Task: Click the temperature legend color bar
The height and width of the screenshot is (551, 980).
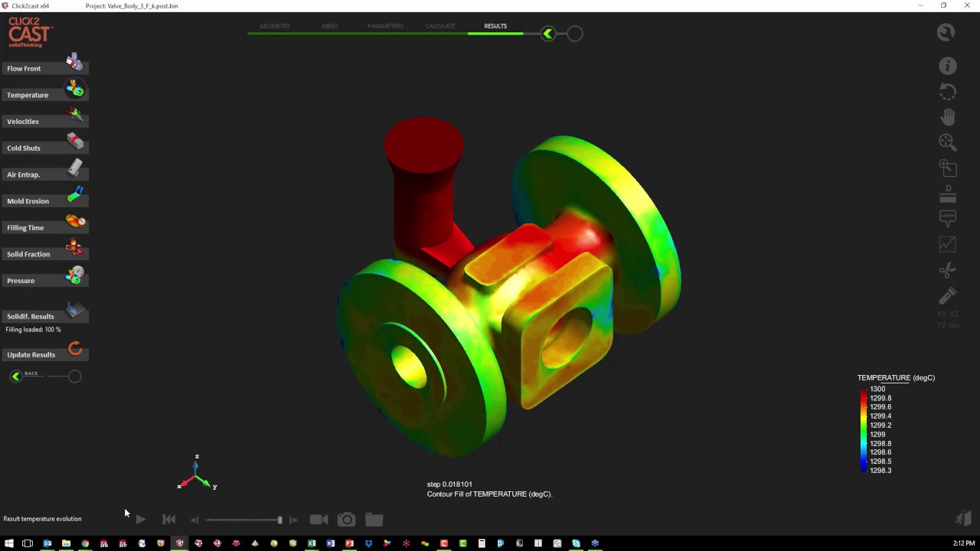Action: click(x=864, y=429)
